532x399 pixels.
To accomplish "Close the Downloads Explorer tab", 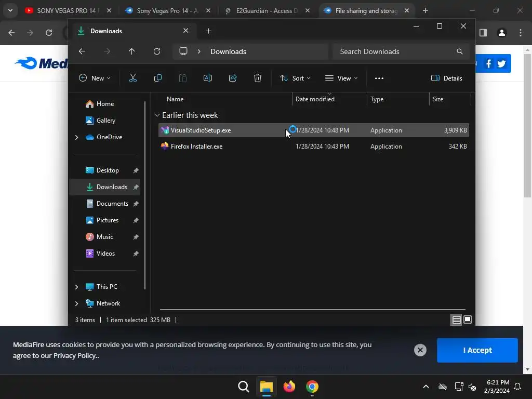I will [185, 31].
